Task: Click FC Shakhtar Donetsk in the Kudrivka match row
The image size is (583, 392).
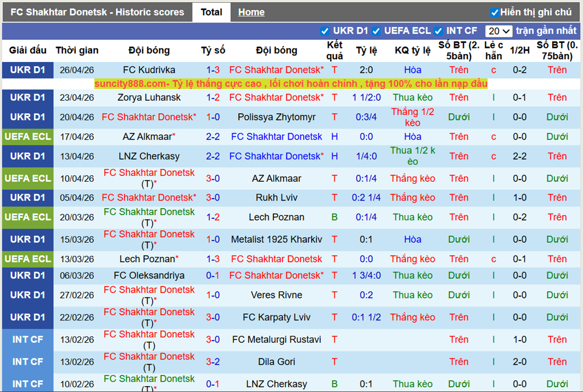Action: (x=276, y=70)
